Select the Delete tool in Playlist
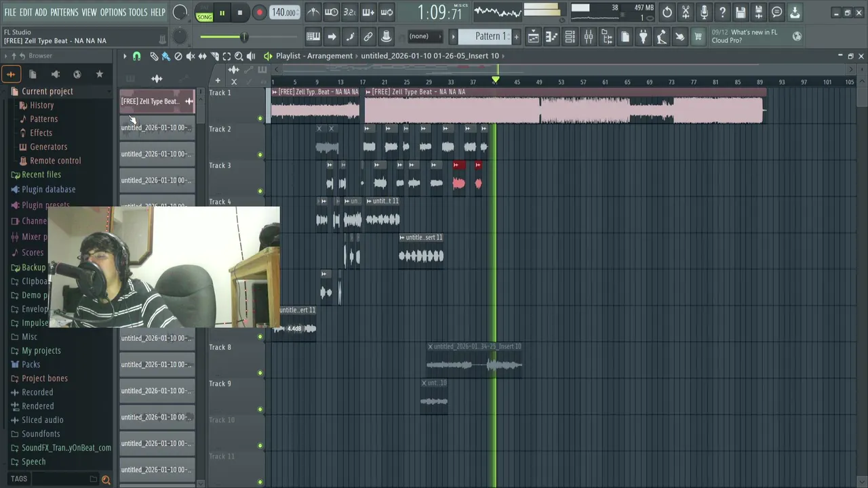 [178, 56]
